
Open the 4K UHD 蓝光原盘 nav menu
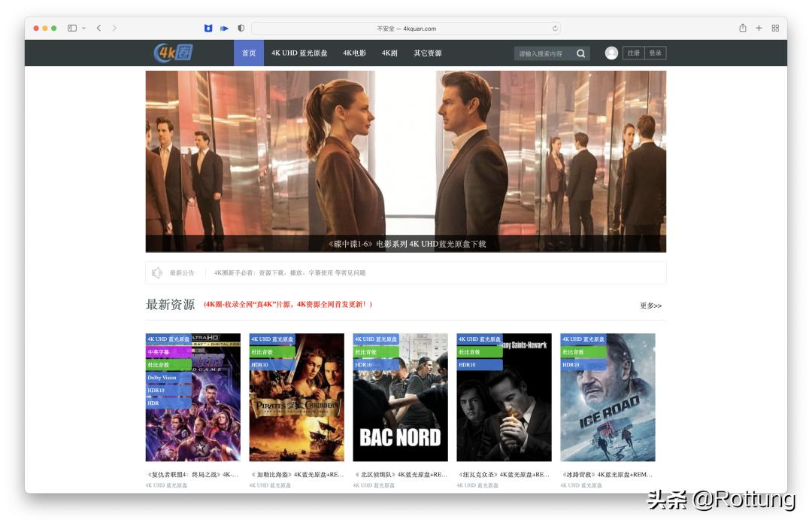(299, 53)
